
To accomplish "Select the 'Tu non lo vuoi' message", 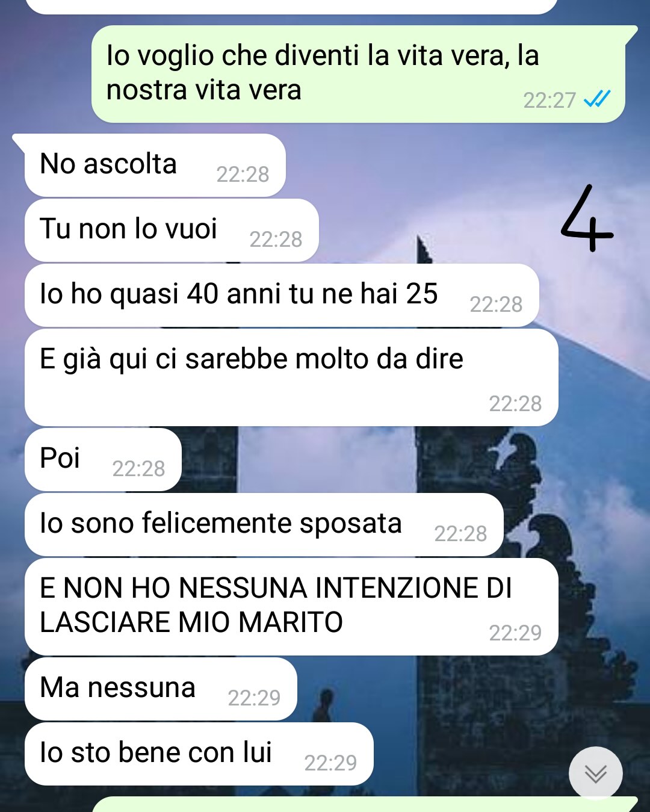I will coord(172,230).
